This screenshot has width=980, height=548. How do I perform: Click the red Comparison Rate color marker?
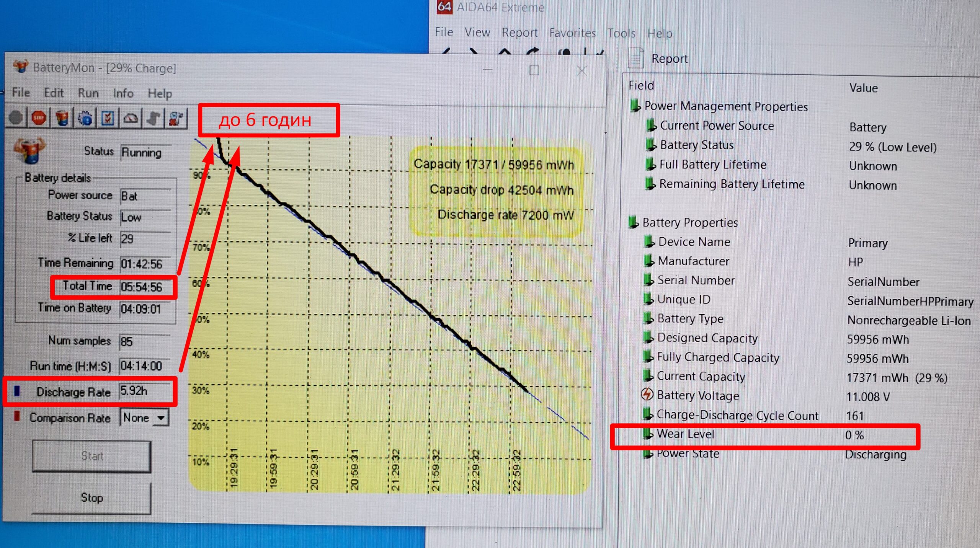coord(17,416)
